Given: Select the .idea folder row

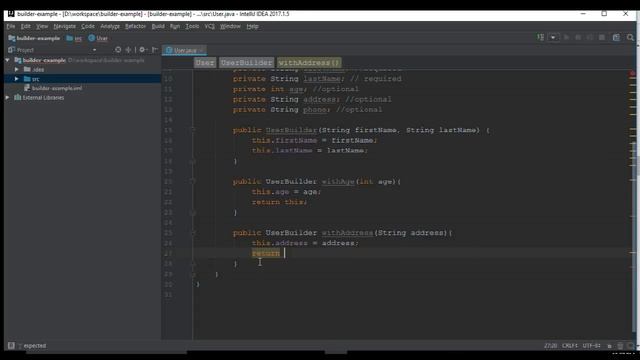Looking at the screenshot, I should coord(82,69).
